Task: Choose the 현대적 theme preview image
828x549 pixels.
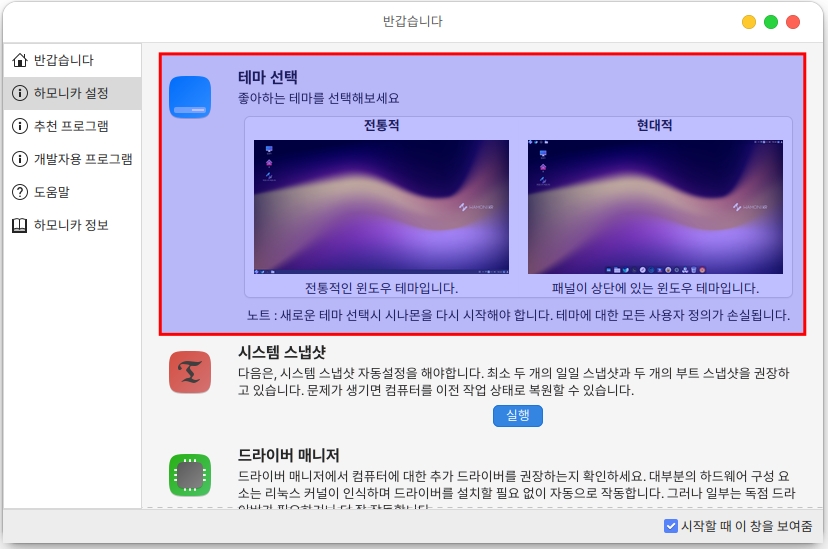Action: [655, 206]
